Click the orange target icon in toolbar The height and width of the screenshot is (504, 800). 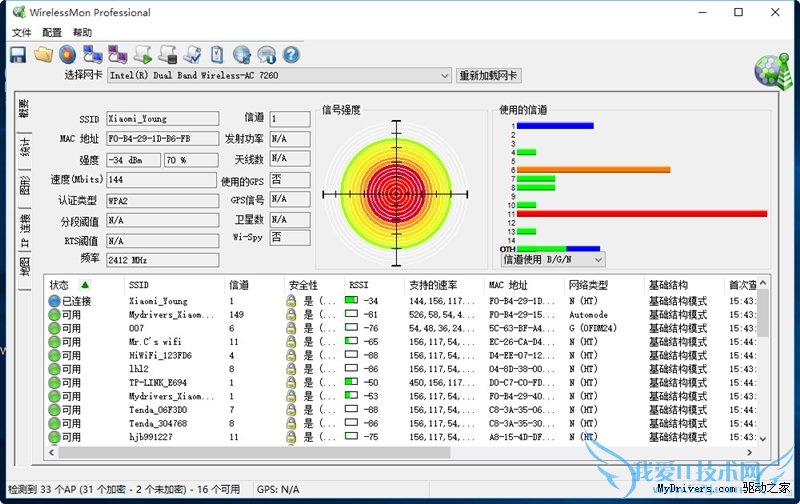point(67,54)
